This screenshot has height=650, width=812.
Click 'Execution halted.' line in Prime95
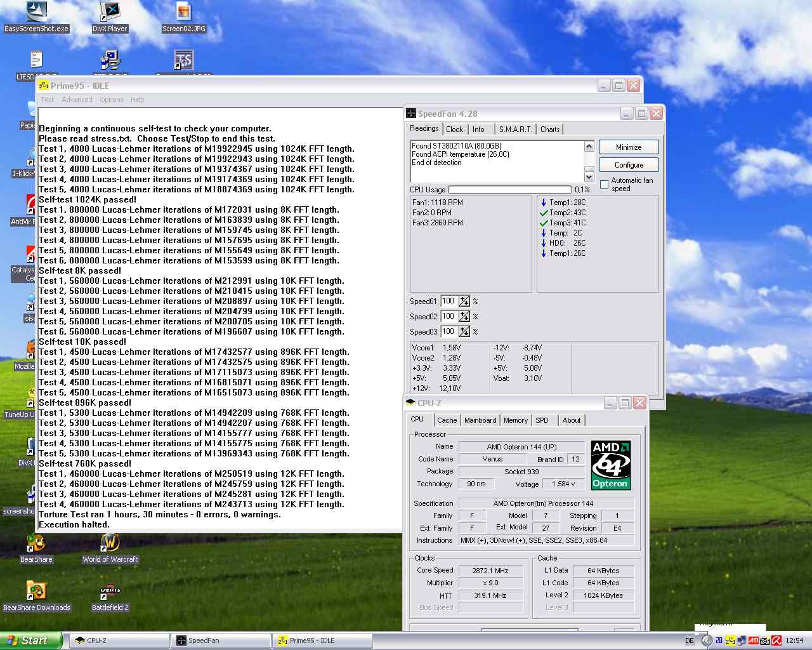point(74,524)
